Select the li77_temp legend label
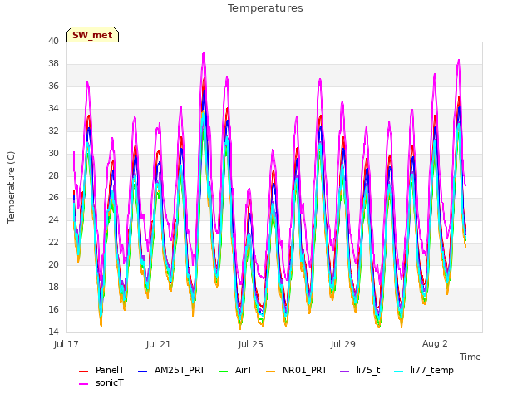Screen dimensions: 532x399 pyautogui.click(x=432, y=371)
